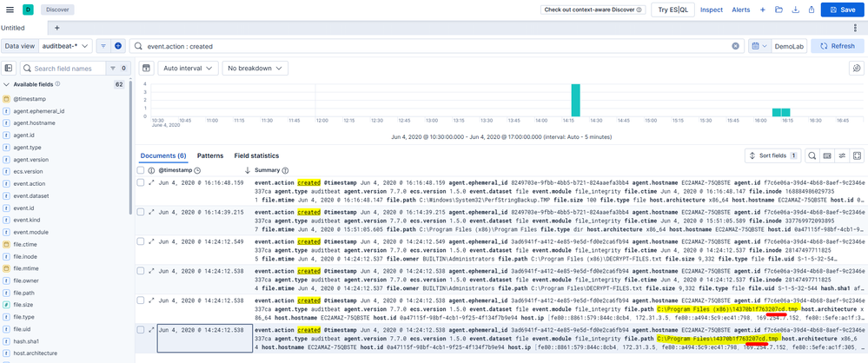
Task: Open the main hamburger navigation menu
Action: click(10, 10)
